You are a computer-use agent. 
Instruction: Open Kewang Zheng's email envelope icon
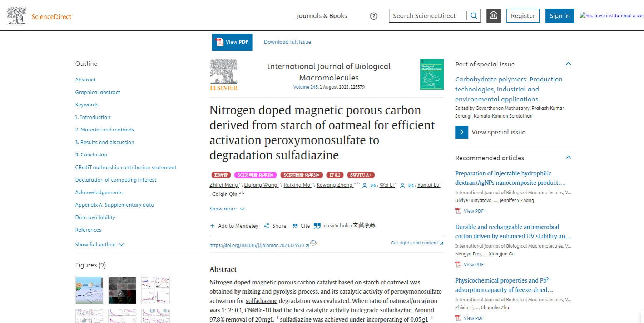point(373,185)
